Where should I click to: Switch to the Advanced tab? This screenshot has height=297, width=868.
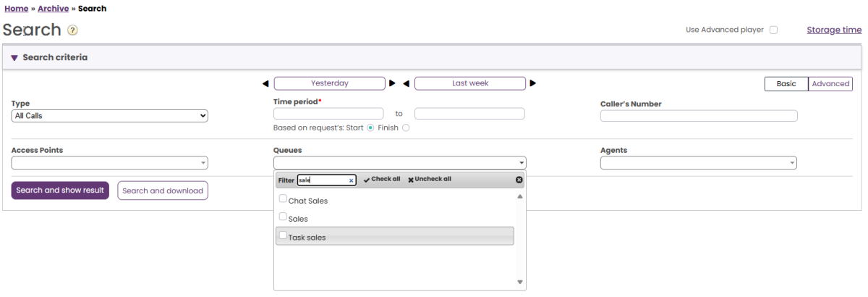coord(830,84)
